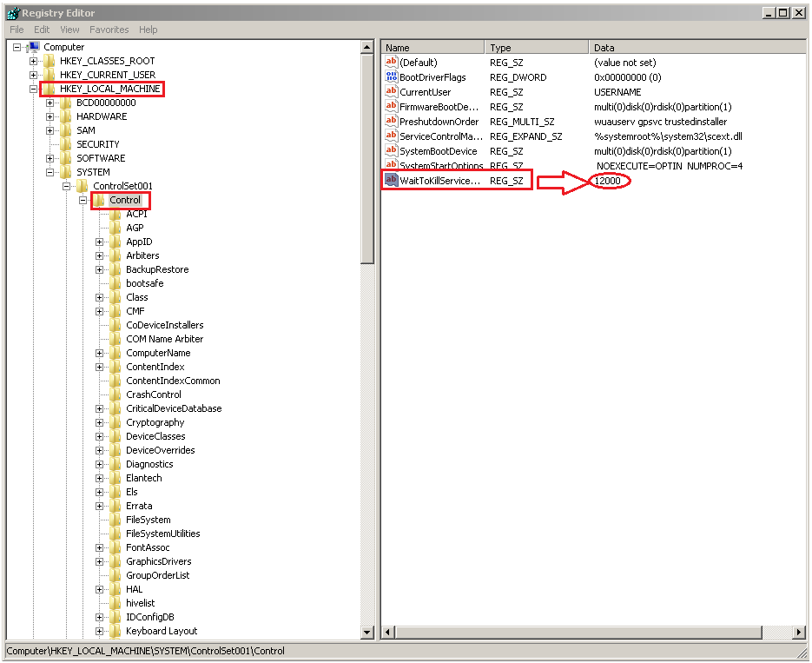Sort values by Name column header

click(433, 48)
